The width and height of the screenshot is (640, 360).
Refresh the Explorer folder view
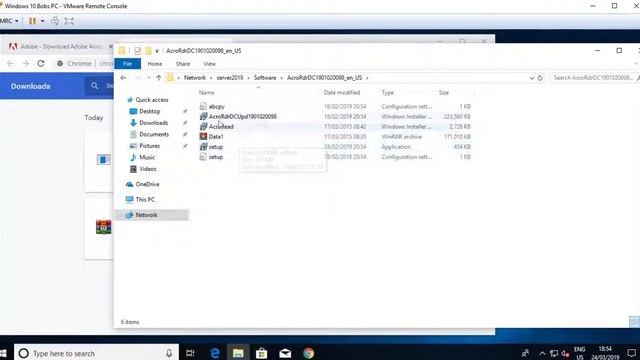pyautogui.click(x=540, y=78)
